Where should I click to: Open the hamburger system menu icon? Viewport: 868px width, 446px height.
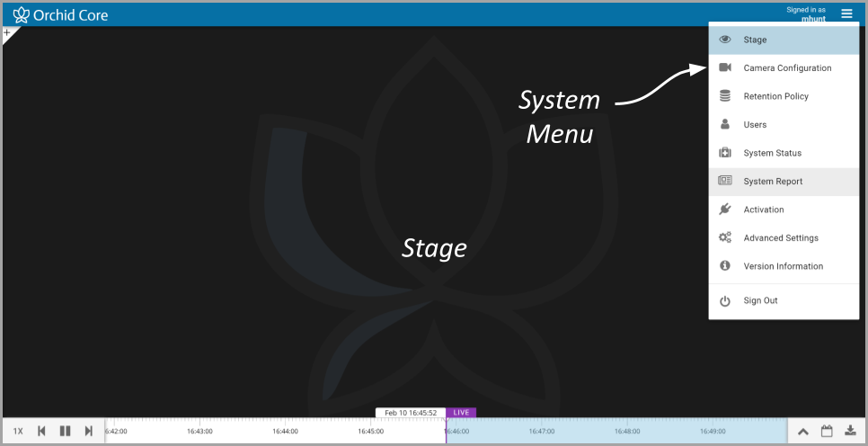[x=846, y=13]
